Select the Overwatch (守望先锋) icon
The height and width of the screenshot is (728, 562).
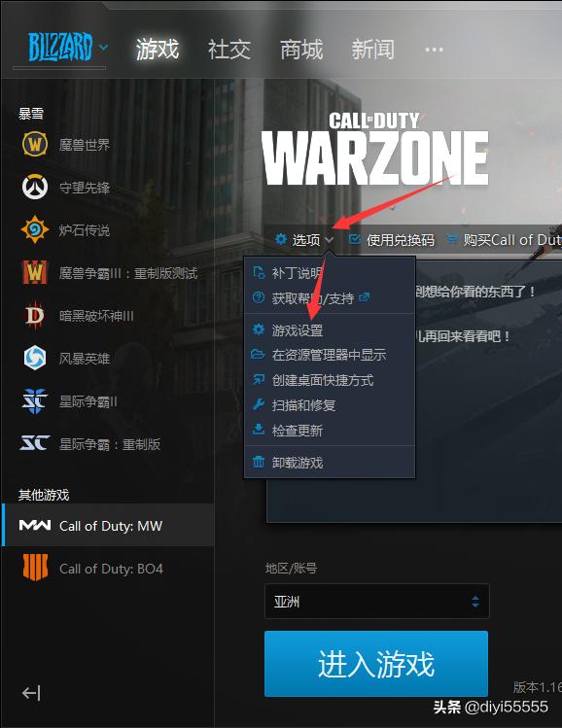pyautogui.click(x=35, y=188)
